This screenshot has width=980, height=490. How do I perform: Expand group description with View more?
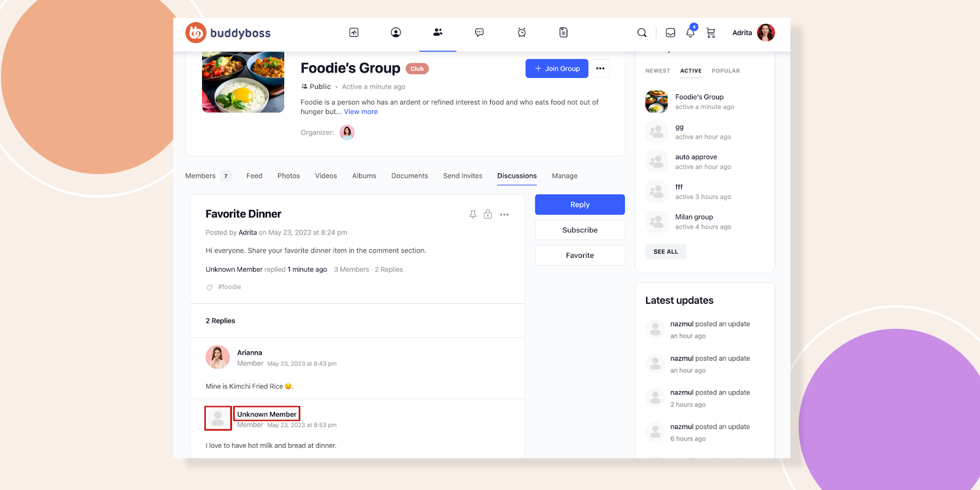361,112
